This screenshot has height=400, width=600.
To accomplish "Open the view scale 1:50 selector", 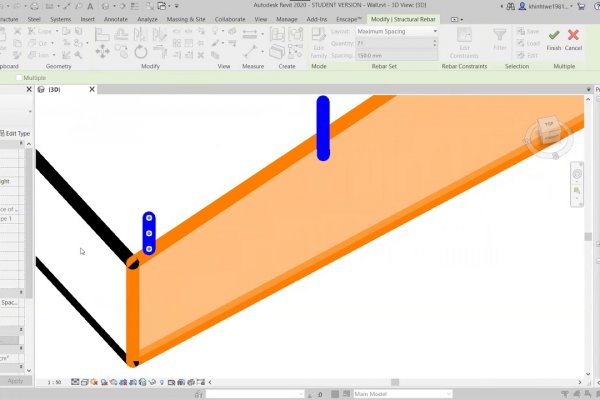I will pyautogui.click(x=54, y=382).
